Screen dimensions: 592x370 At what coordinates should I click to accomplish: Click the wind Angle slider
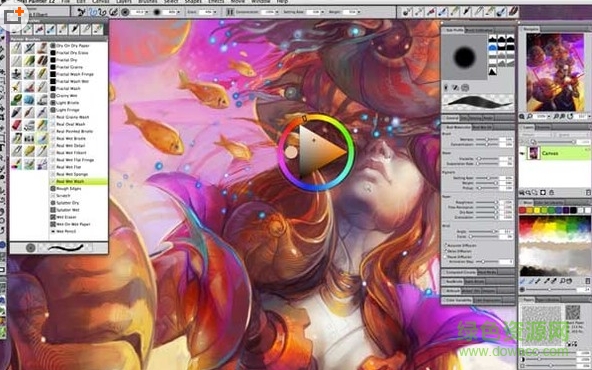pos(484,231)
